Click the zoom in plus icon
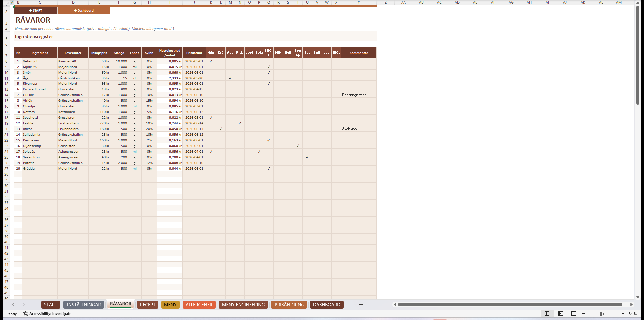The image size is (644, 320). (623, 314)
